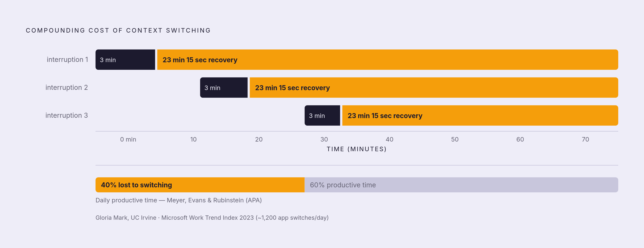
Task: Click the Gloria Mark, UC Irvine source note
Action: (212, 218)
